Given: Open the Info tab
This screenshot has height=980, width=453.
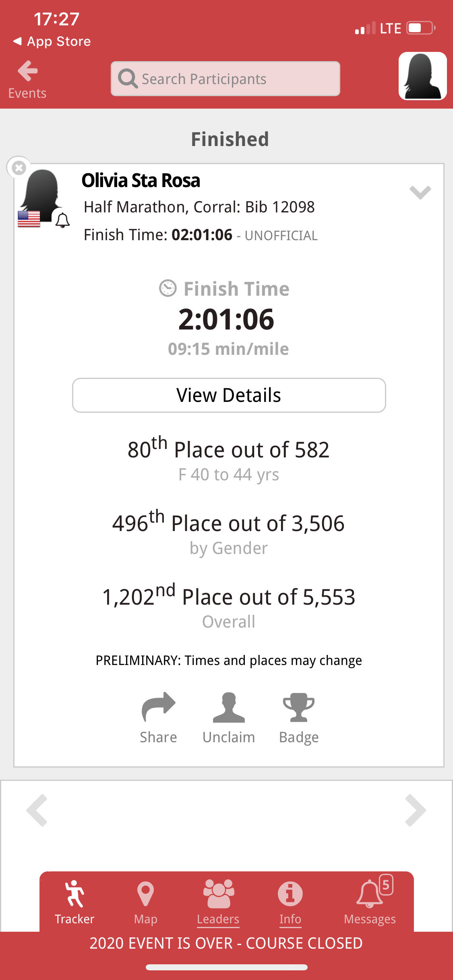Looking at the screenshot, I should pos(290,902).
